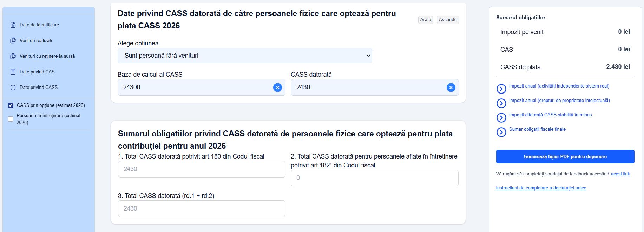644x232 pixels.
Task: Uncheck CASS prin opțiune (estimat 2026)
Action: pyautogui.click(x=11, y=105)
